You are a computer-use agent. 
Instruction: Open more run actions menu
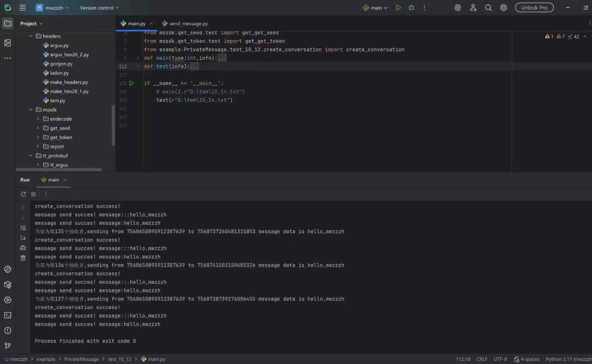[x=424, y=8]
